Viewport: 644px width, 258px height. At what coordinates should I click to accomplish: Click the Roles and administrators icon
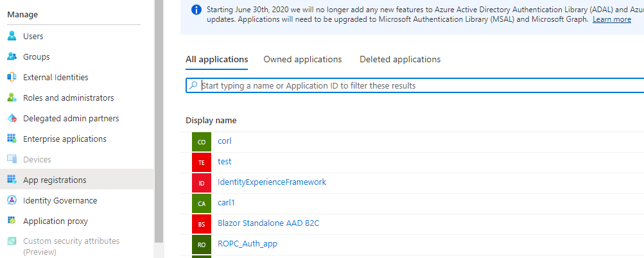12,98
